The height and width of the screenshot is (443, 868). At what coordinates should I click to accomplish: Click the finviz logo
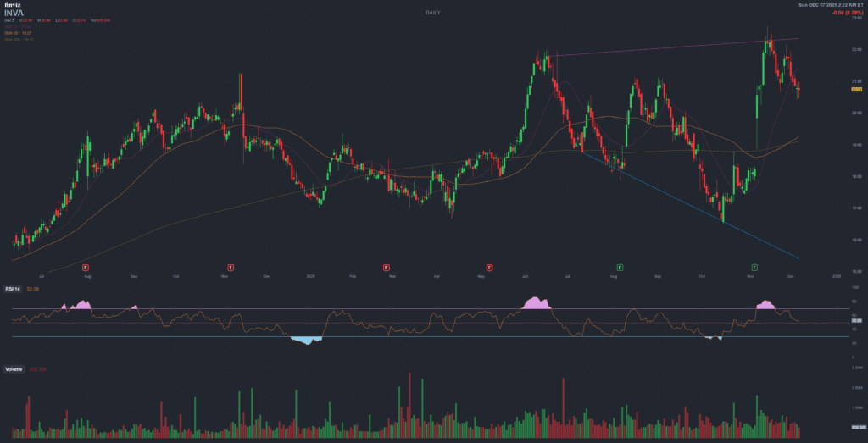tap(12, 4)
